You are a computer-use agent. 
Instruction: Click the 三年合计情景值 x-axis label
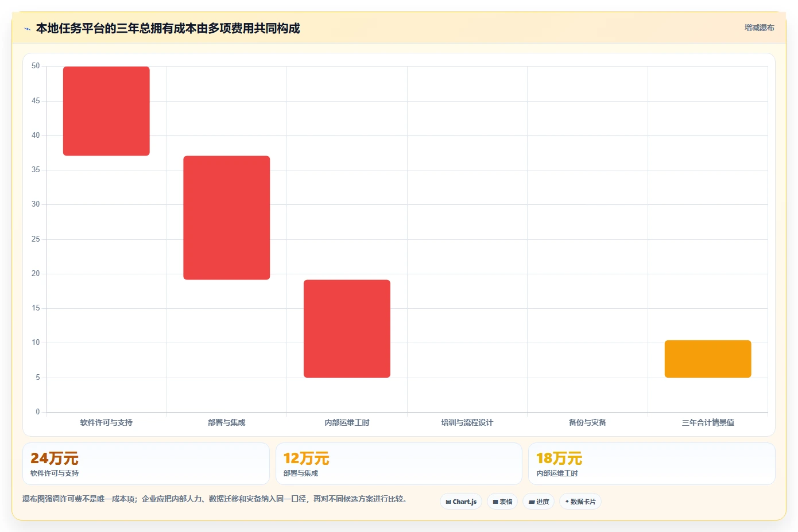pyautogui.click(x=708, y=422)
